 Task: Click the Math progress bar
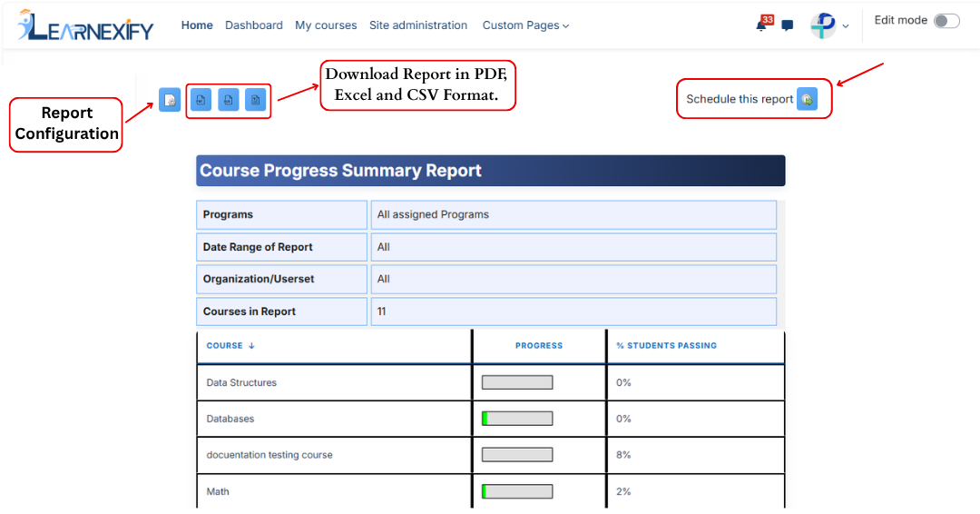(517, 491)
